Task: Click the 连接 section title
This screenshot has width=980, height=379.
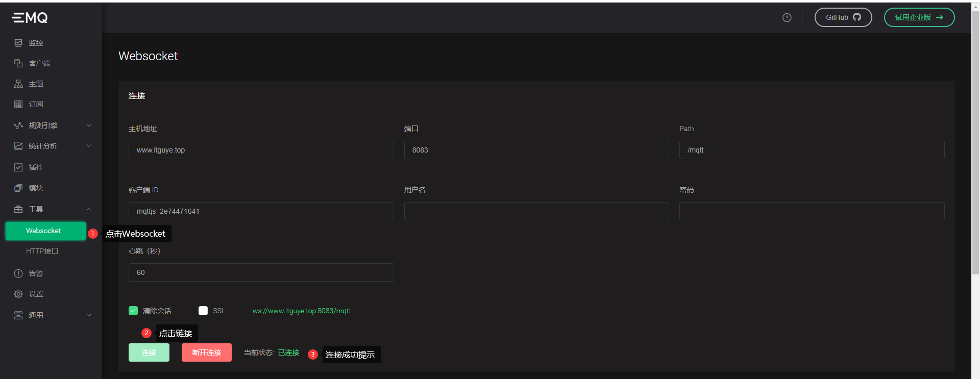Action: [137, 95]
